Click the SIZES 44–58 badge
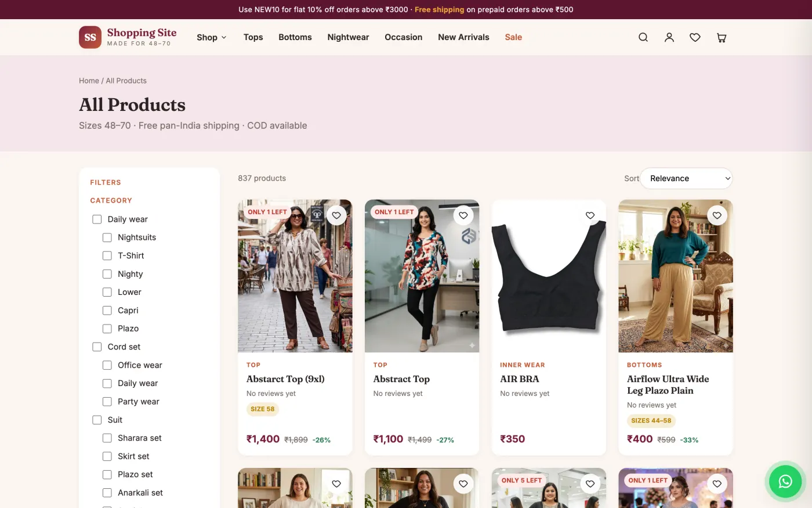The width and height of the screenshot is (812, 508). [x=651, y=421]
